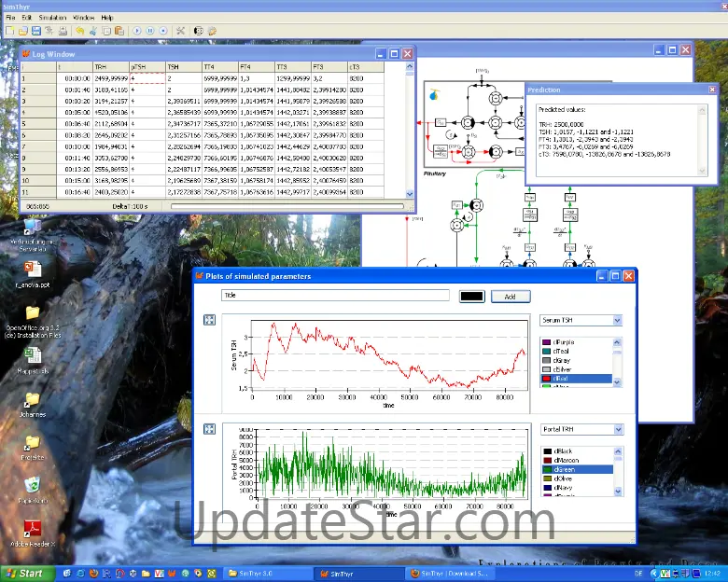Click the Add button in plots window
This screenshot has height=582, width=728.
pyautogui.click(x=510, y=296)
